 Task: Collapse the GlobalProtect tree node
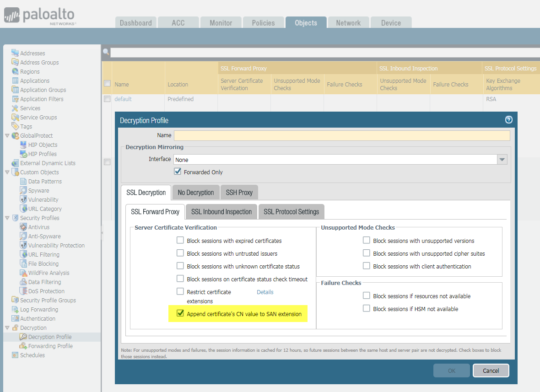click(7, 136)
